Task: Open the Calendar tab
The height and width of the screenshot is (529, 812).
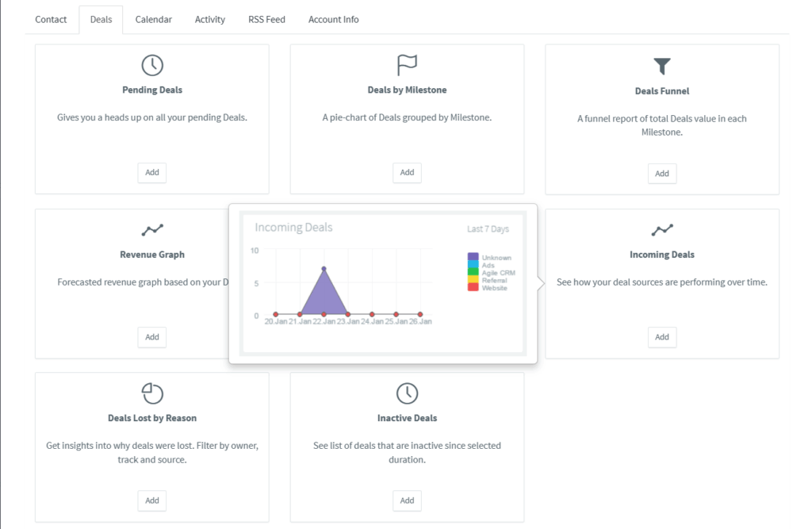Action: click(153, 20)
